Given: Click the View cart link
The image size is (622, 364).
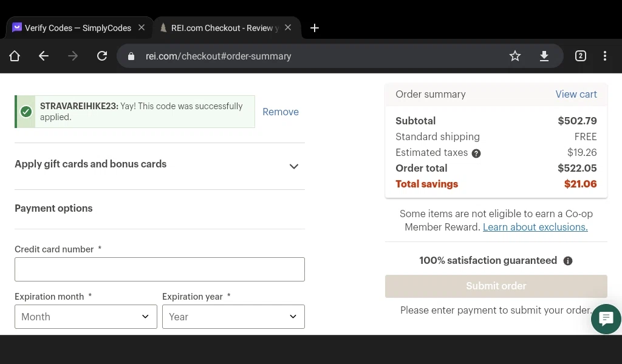Looking at the screenshot, I should 576,94.
